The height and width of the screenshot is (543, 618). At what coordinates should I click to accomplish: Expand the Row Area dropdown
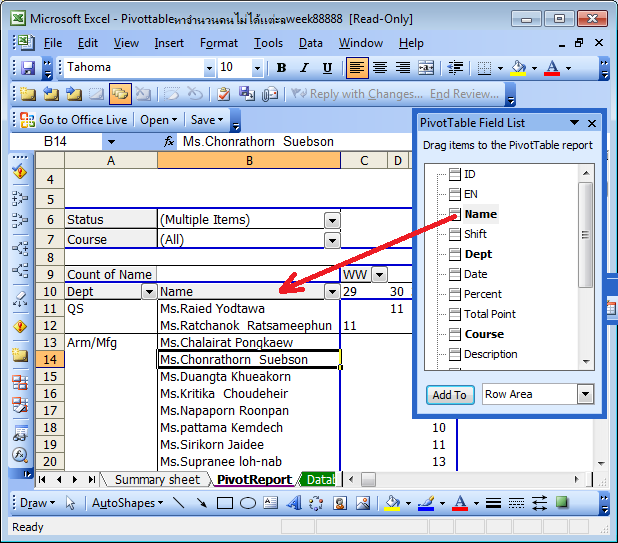pos(585,394)
